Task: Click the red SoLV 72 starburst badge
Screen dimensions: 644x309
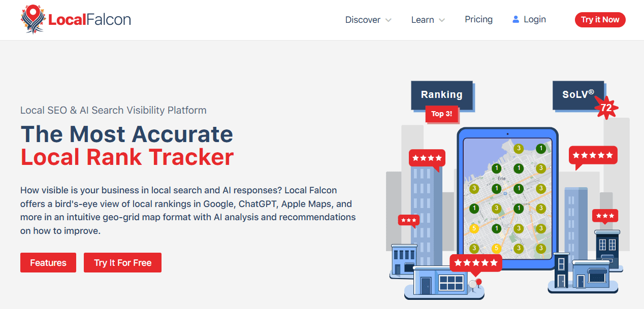Action: coord(606,108)
